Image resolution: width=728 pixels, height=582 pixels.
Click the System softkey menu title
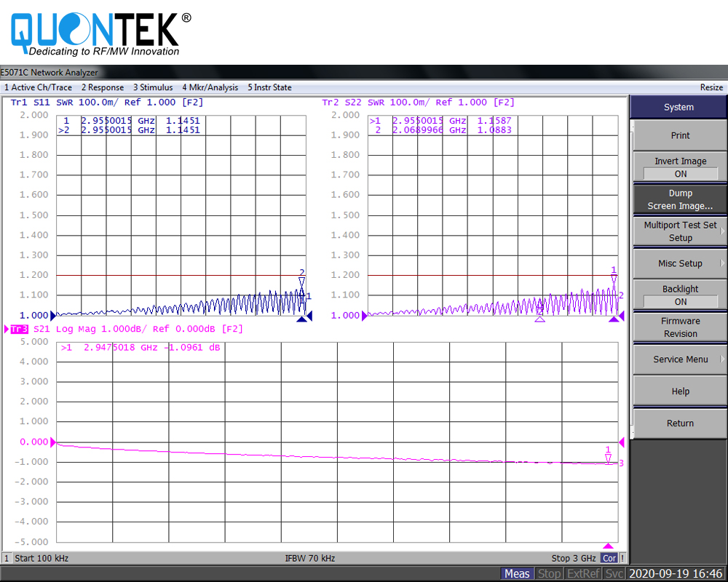point(678,107)
